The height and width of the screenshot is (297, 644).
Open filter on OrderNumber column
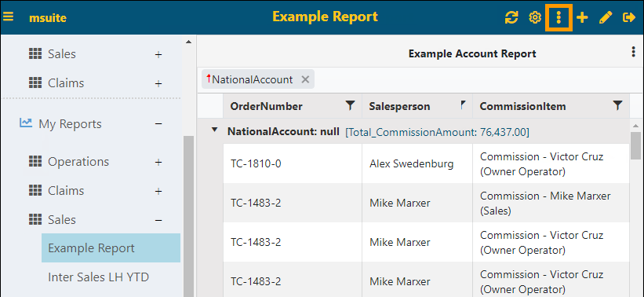(x=350, y=106)
